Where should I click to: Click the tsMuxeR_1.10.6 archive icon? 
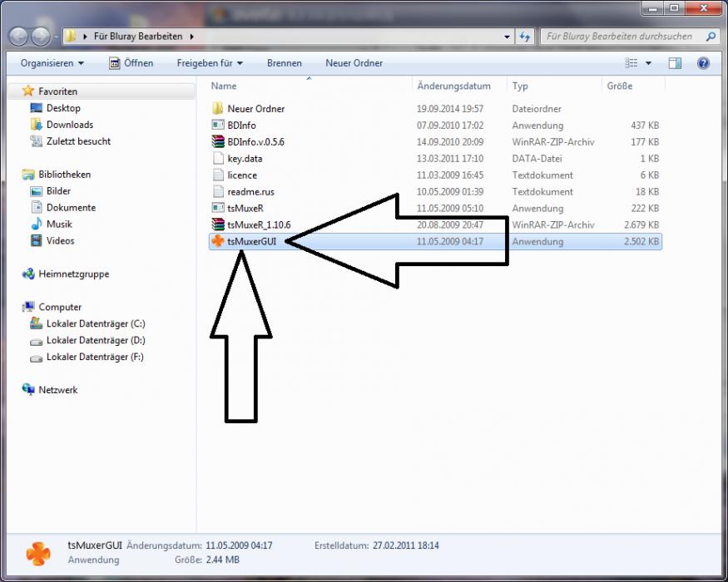point(218,224)
